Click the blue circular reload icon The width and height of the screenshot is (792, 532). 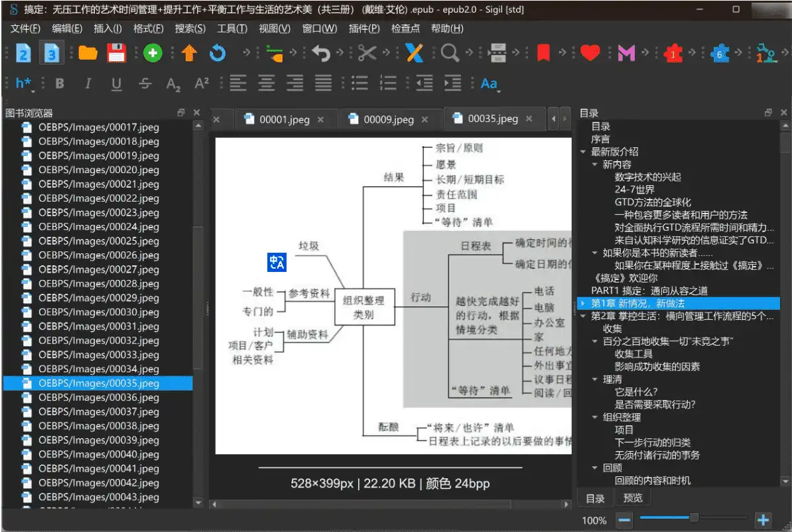[218, 52]
